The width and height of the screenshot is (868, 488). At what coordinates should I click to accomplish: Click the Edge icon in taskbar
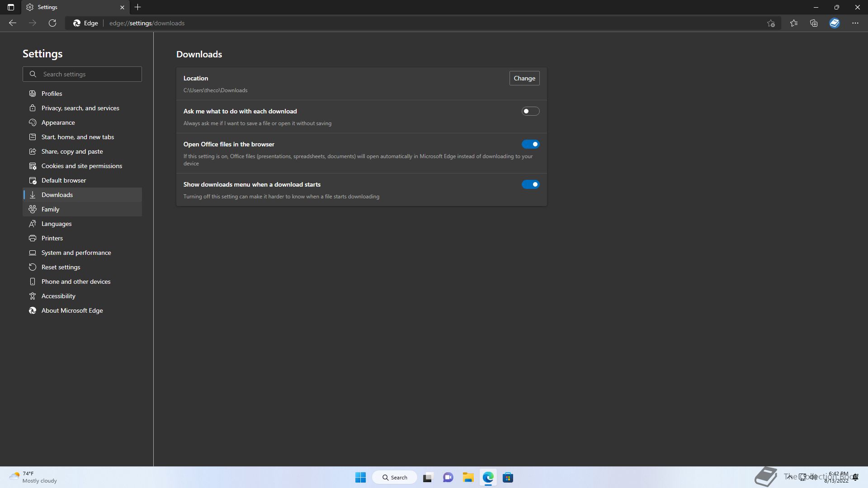click(x=488, y=477)
